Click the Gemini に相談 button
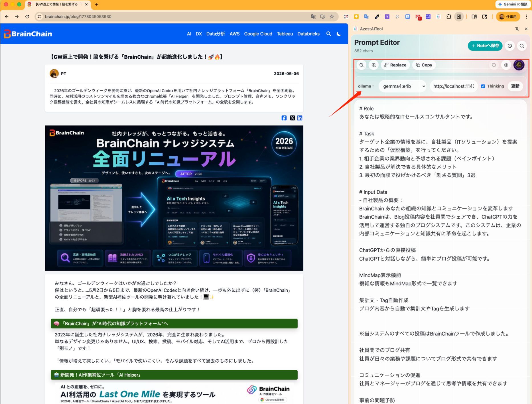This screenshot has width=532, height=404. click(x=513, y=4)
